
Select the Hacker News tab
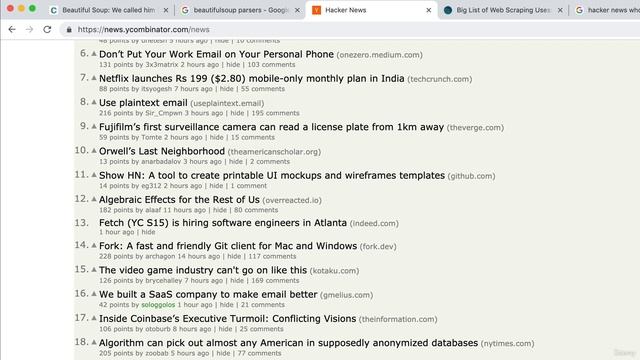click(x=371, y=10)
